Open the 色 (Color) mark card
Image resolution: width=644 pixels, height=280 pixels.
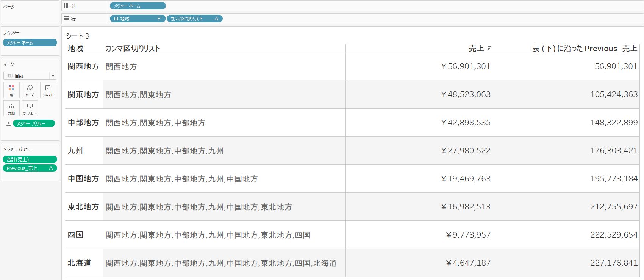click(x=11, y=90)
